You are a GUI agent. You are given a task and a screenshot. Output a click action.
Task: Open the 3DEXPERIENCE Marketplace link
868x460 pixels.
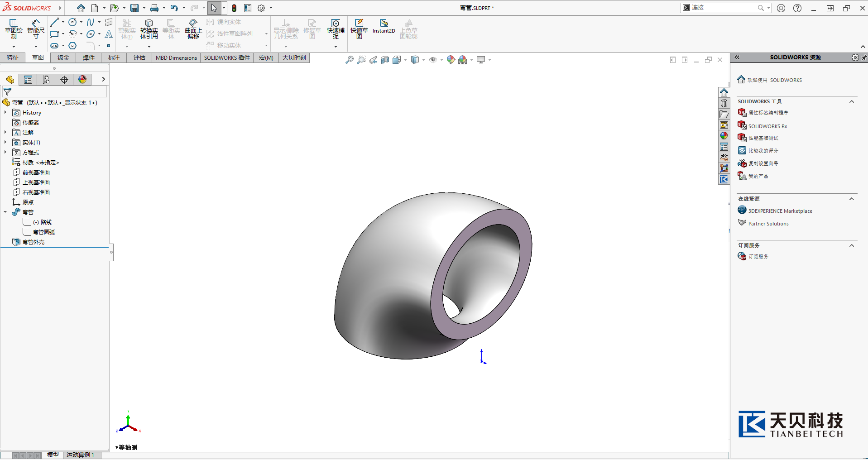click(x=780, y=211)
